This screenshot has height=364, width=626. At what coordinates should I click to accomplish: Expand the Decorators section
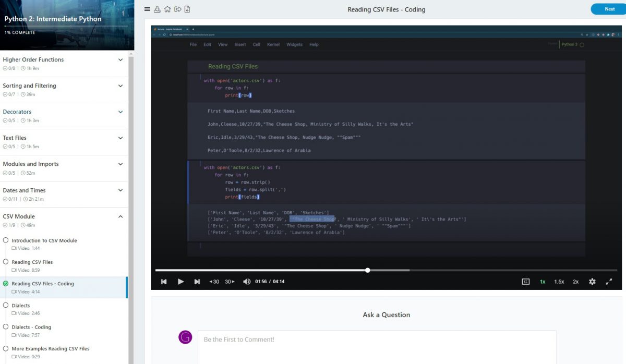(x=121, y=112)
